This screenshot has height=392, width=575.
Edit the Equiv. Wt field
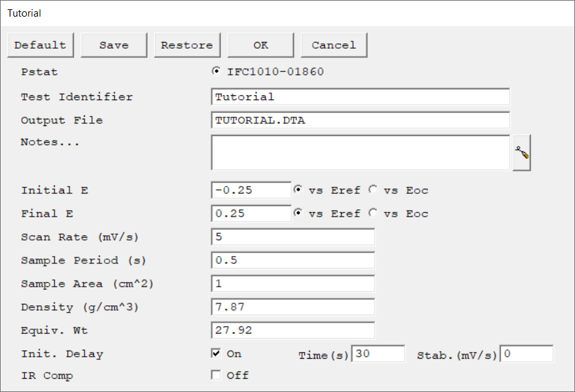(293, 331)
